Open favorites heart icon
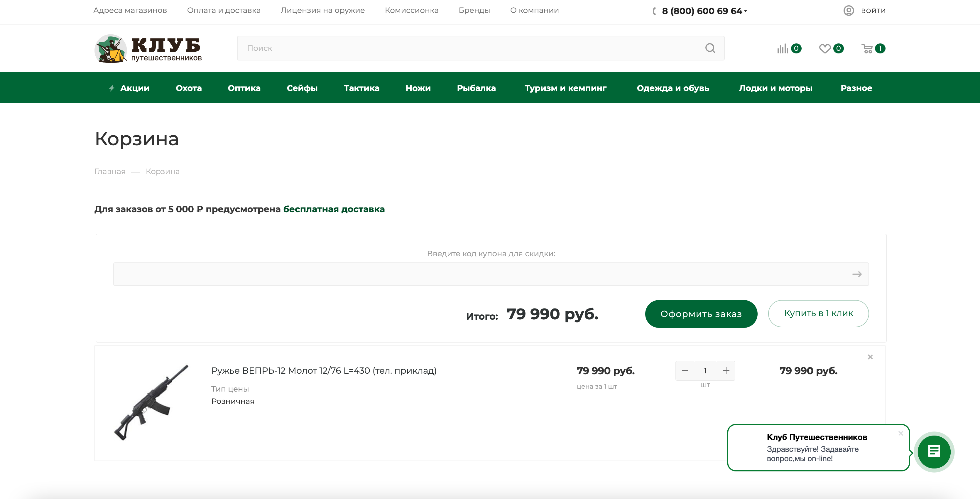Screen dimensions: 980x499 [x=824, y=49]
